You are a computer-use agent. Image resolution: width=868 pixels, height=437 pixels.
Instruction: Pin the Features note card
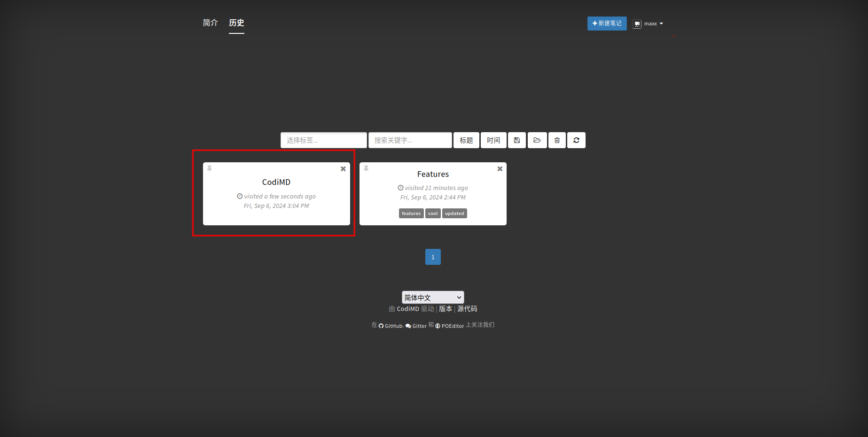(366, 168)
